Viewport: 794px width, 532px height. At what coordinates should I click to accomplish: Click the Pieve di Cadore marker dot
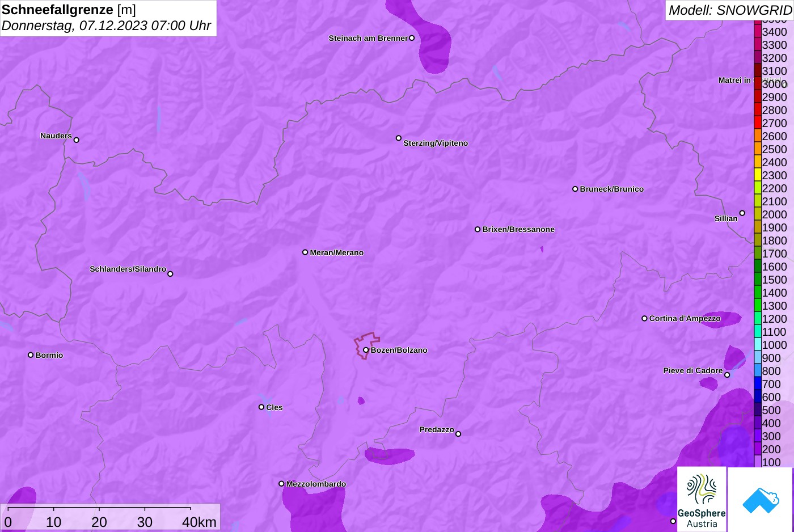pyautogui.click(x=727, y=375)
